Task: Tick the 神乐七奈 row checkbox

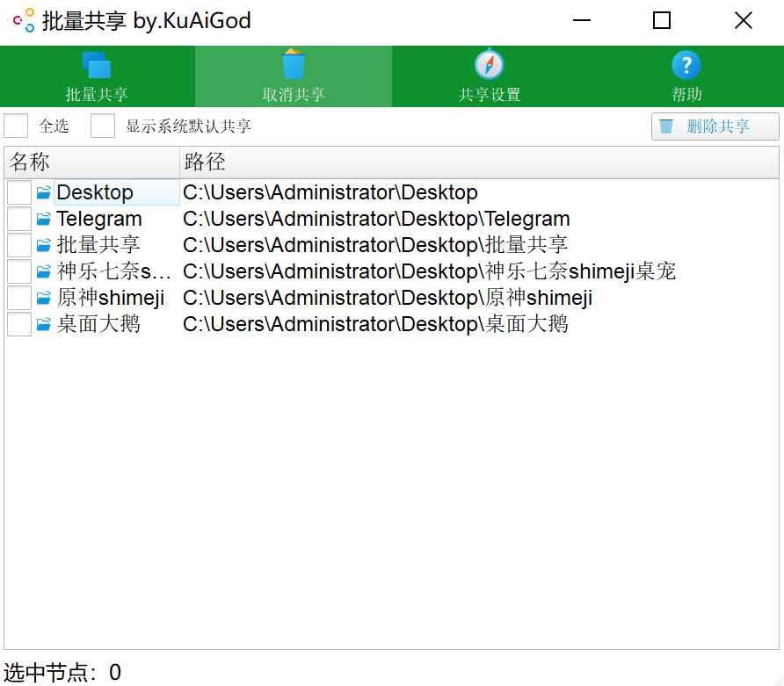Action: click(19, 271)
